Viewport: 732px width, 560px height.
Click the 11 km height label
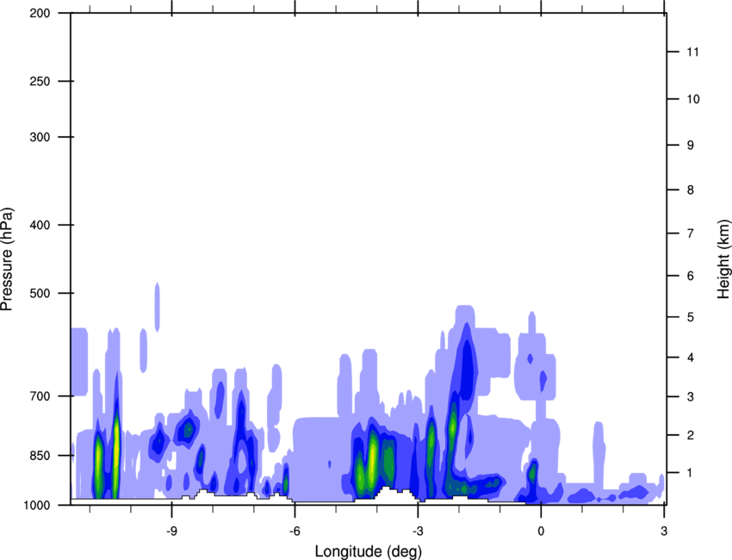click(x=693, y=52)
